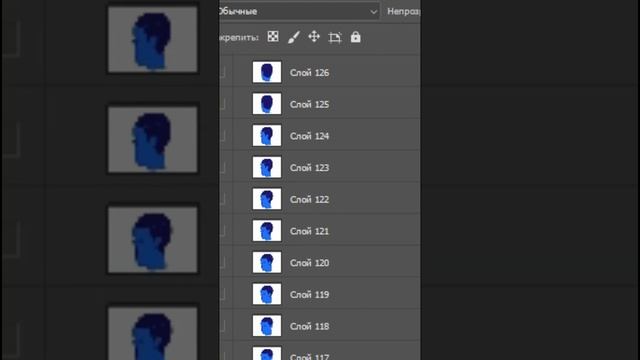Click the Слой 120 layer name

[309, 263]
